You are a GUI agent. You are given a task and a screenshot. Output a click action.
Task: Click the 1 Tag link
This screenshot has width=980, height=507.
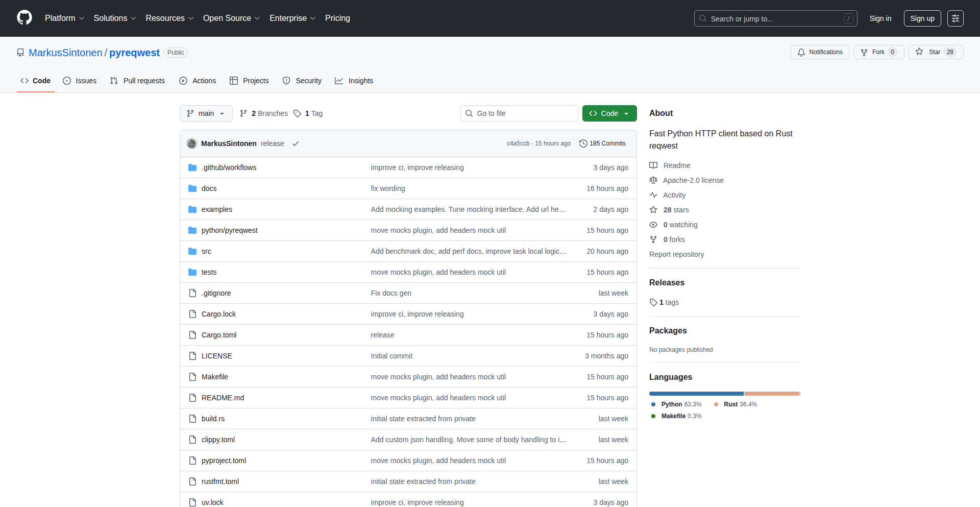click(x=308, y=113)
